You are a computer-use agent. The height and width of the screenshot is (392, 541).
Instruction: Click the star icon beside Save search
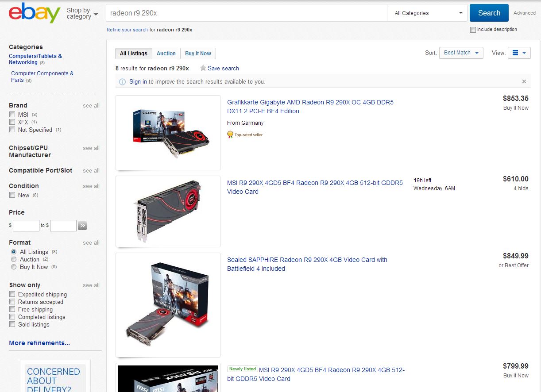(203, 68)
